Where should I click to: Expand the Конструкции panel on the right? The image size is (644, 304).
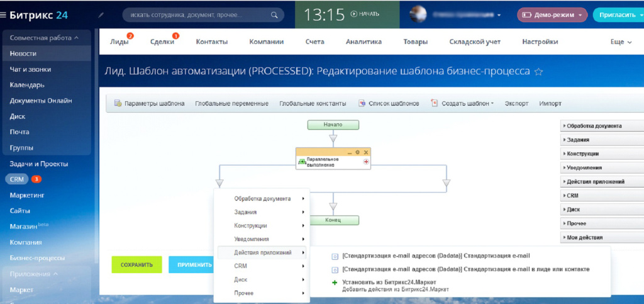point(602,154)
